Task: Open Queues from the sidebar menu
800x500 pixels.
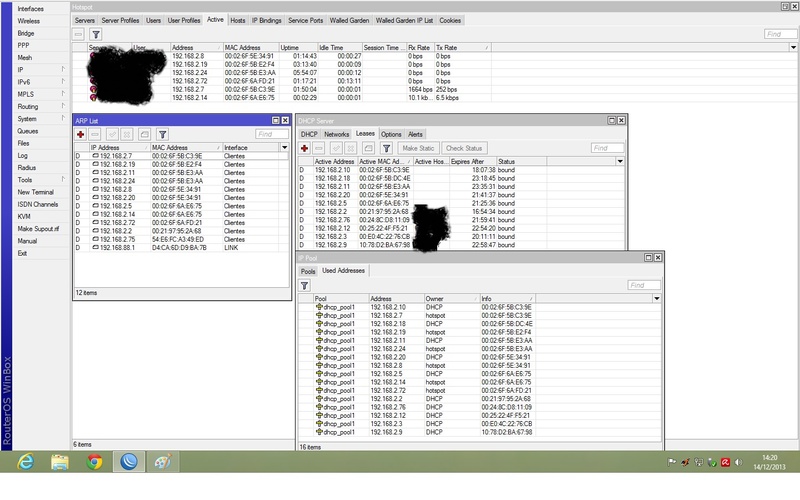Action: coord(28,131)
